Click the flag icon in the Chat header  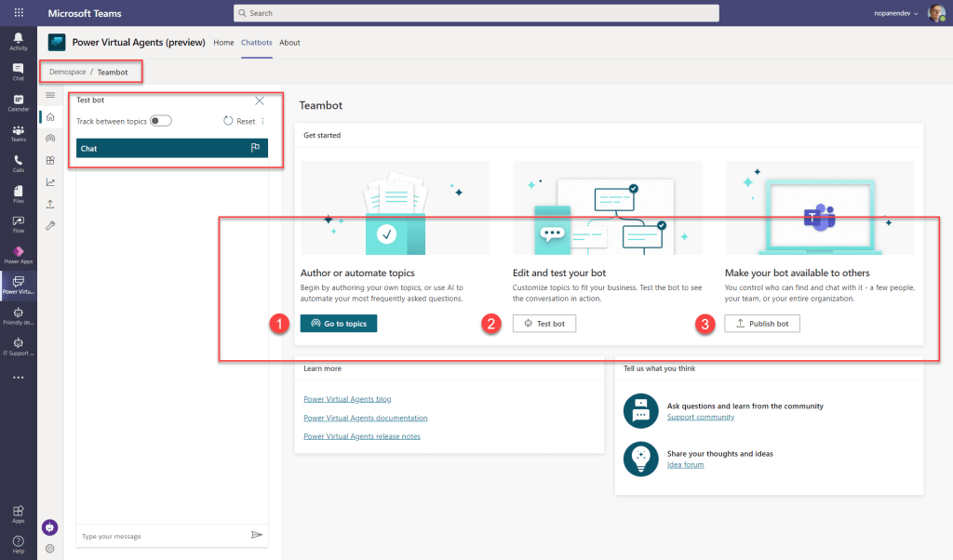point(255,148)
